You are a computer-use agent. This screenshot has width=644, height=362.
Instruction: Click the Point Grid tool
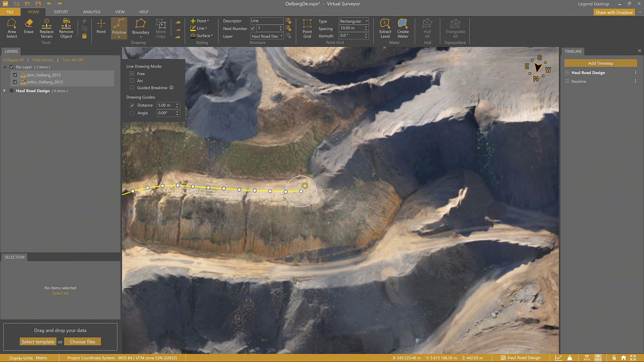click(307, 28)
